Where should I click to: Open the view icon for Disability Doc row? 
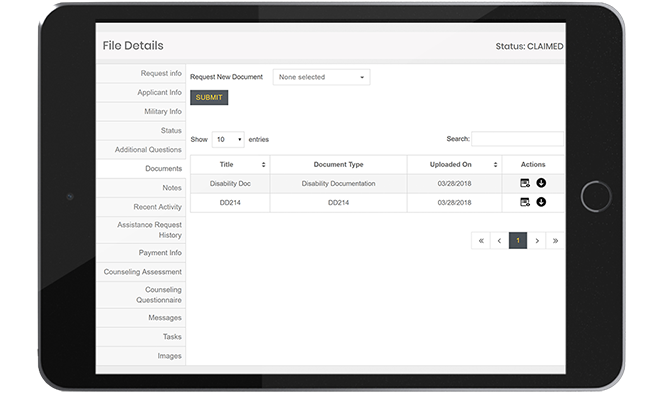coord(525,183)
